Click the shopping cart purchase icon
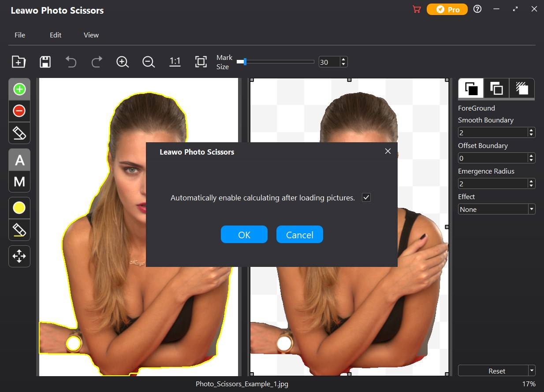This screenshot has height=392, width=544. (417, 9)
